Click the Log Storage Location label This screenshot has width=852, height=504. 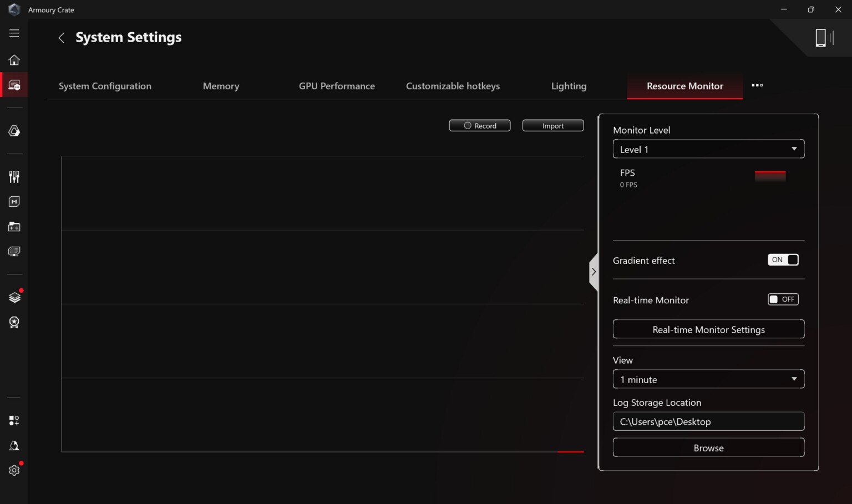pyautogui.click(x=657, y=403)
